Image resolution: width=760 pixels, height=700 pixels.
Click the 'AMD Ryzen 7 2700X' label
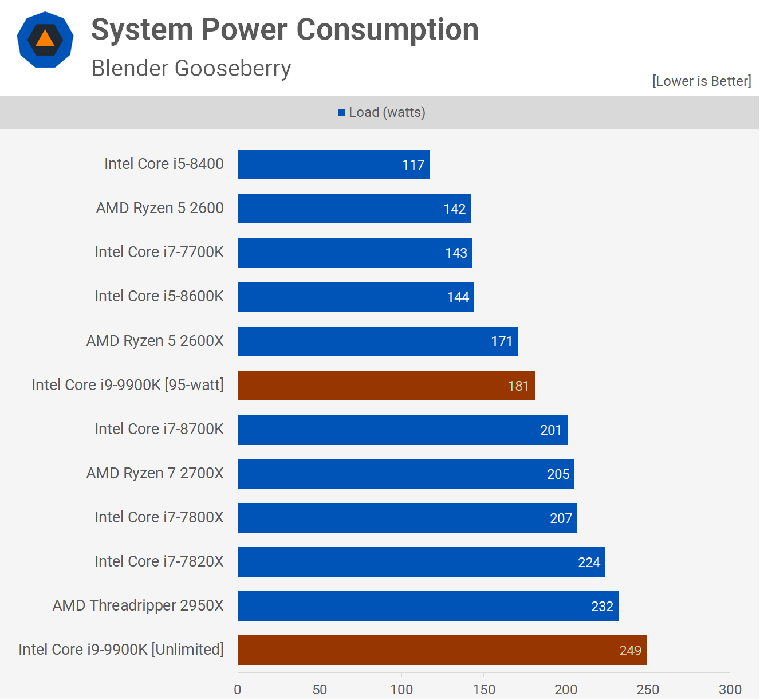(155, 473)
